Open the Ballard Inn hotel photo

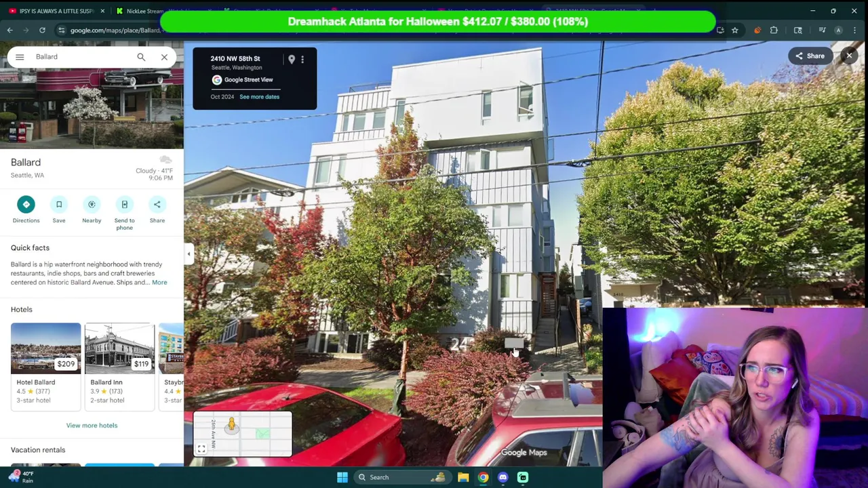[x=119, y=348]
